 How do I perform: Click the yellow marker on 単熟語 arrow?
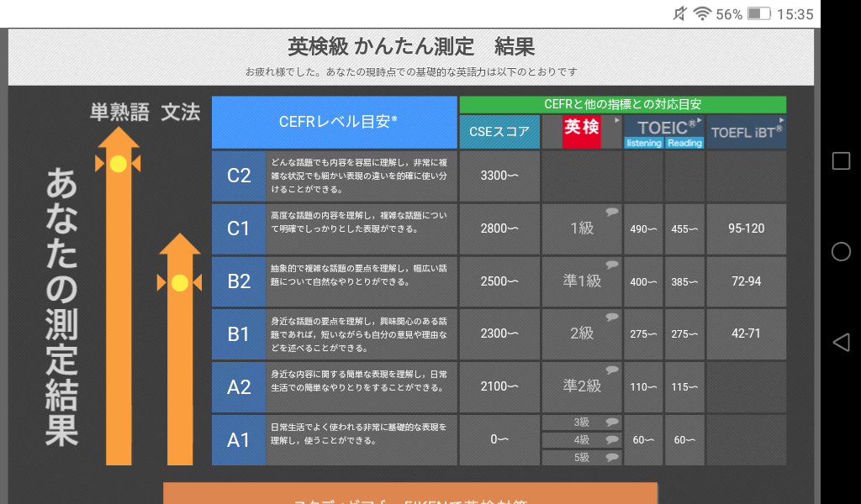[x=119, y=164]
